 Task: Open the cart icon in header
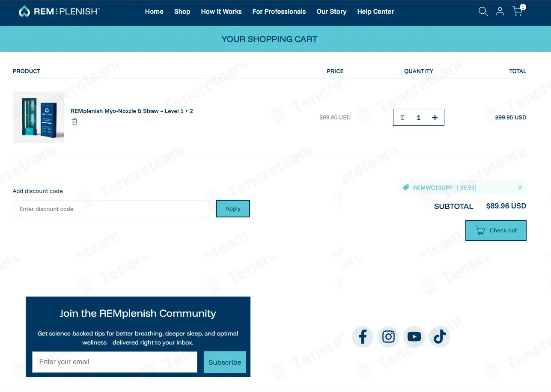518,11
